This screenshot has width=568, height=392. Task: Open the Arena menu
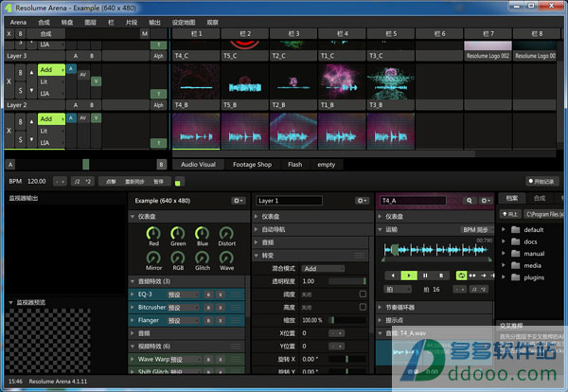(x=18, y=22)
